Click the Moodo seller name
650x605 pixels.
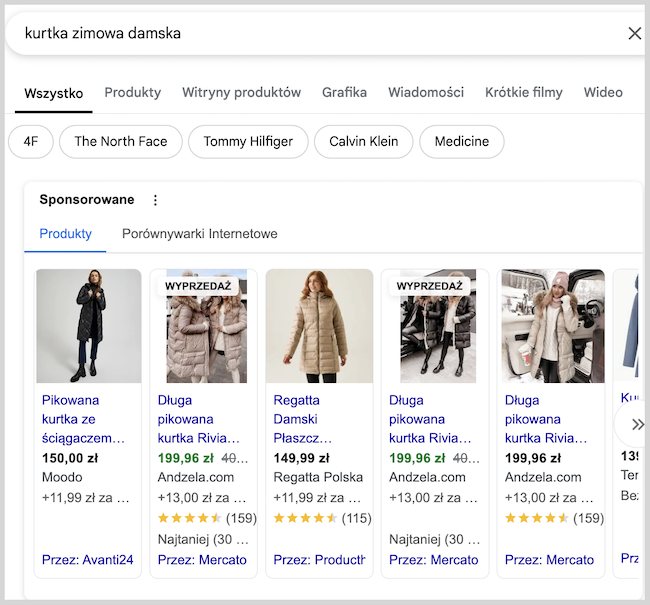pos(62,477)
